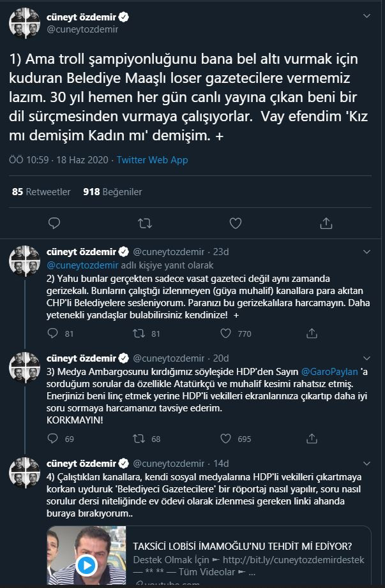Share the main tweet
385x588 pixels.
point(326,223)
